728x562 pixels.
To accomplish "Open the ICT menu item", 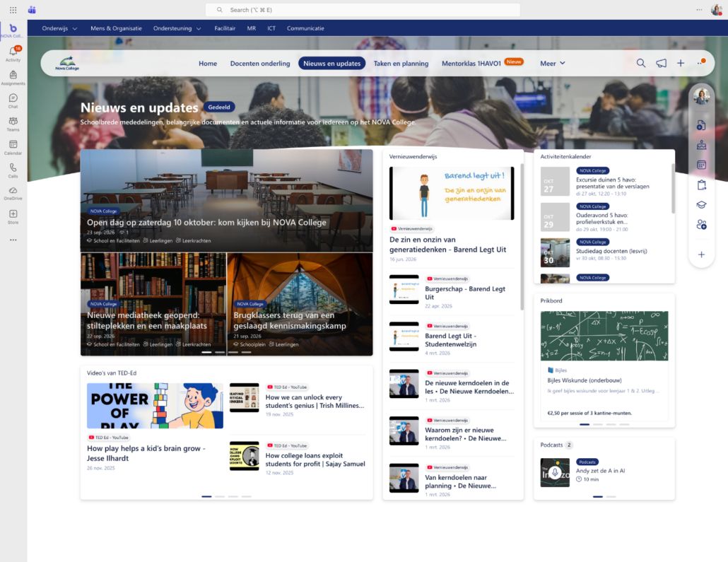I will click(271, 28).
